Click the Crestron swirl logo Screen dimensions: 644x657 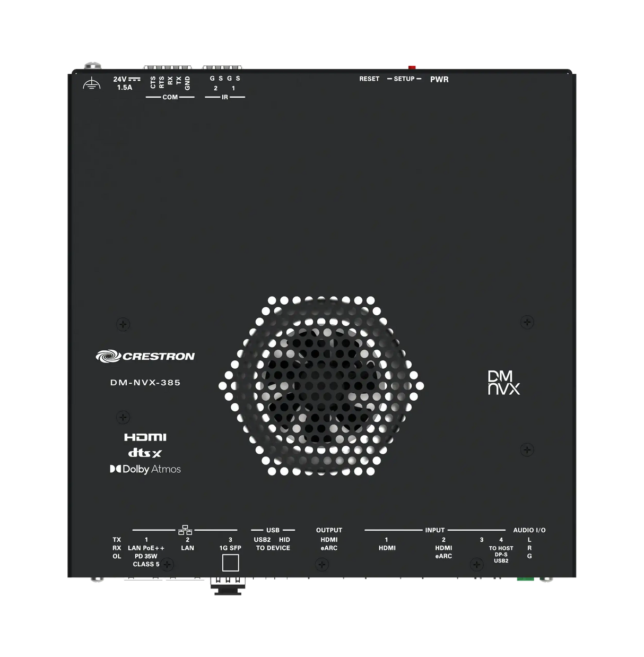(x=109, y=356)
